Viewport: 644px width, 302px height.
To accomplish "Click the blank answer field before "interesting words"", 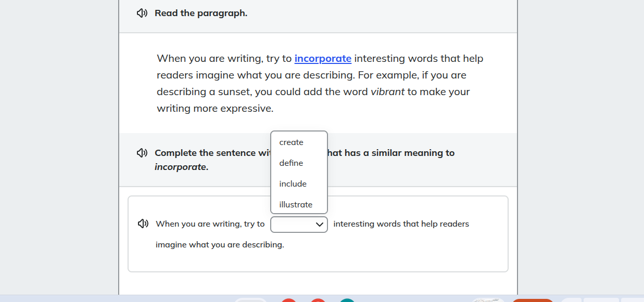I will point(292,224).
